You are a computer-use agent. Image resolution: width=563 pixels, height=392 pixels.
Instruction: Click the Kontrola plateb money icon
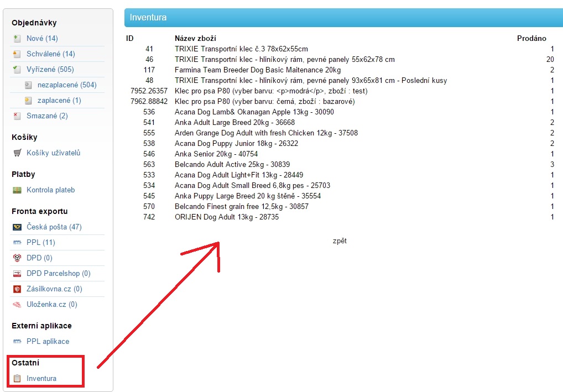pos(17,190)
